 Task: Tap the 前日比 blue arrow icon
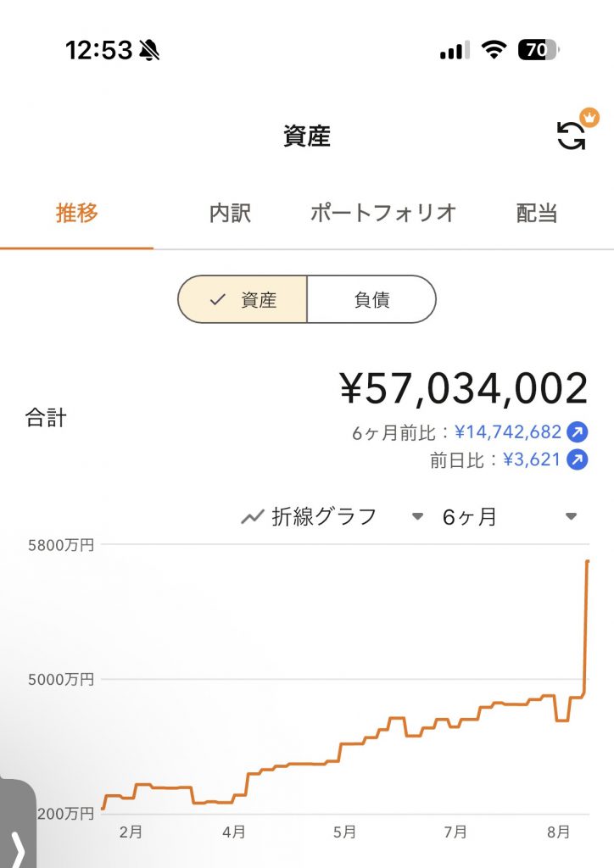tap(577, 459)
